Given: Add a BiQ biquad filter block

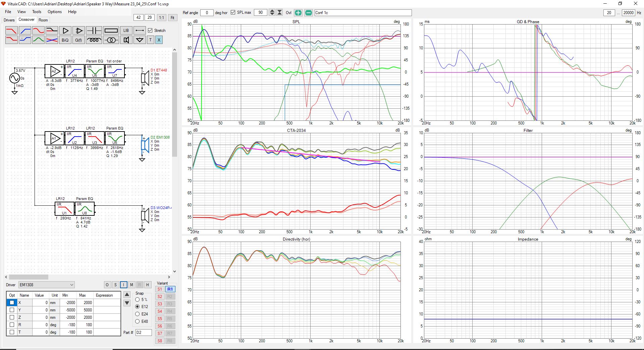Looking at the screenshot, I should coord(65,40).
